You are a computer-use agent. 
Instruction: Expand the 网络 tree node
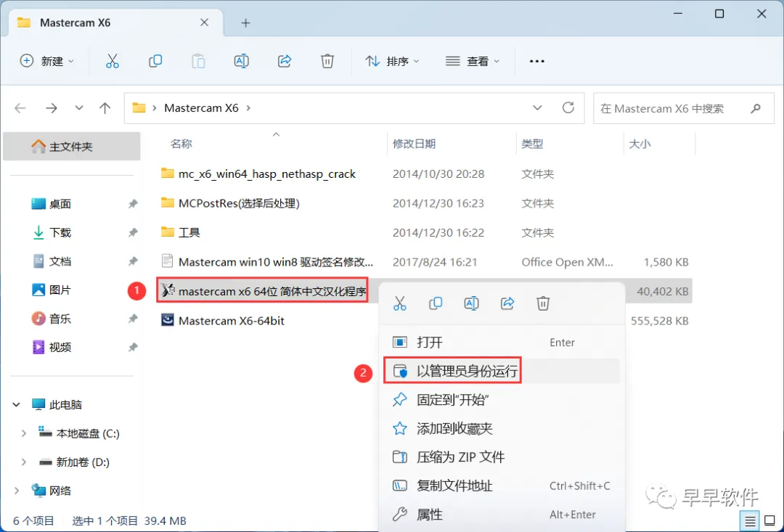(x=17, y=491)
